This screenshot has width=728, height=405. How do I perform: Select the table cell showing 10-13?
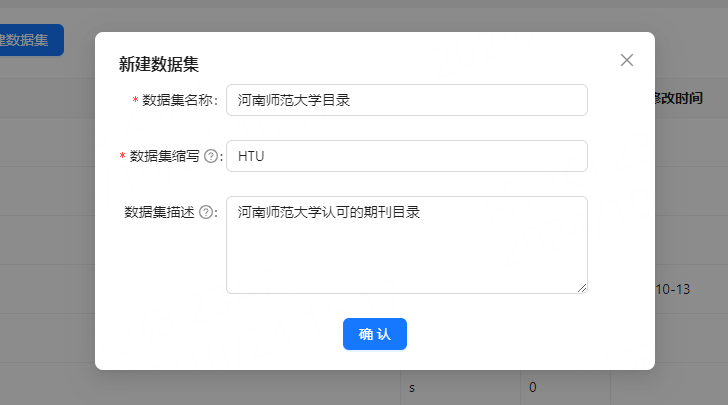(x=672, y=289)
